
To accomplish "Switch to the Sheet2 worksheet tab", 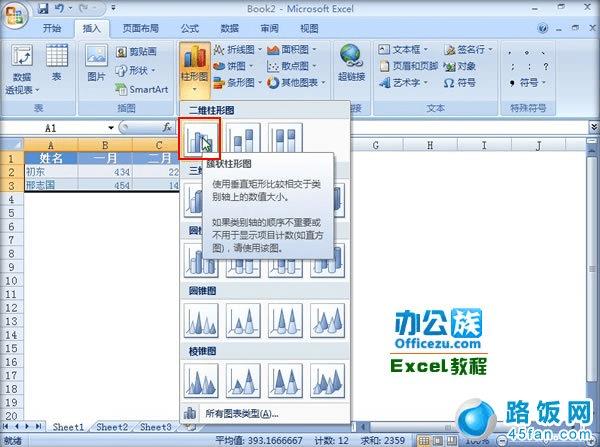I will (112, 427).
